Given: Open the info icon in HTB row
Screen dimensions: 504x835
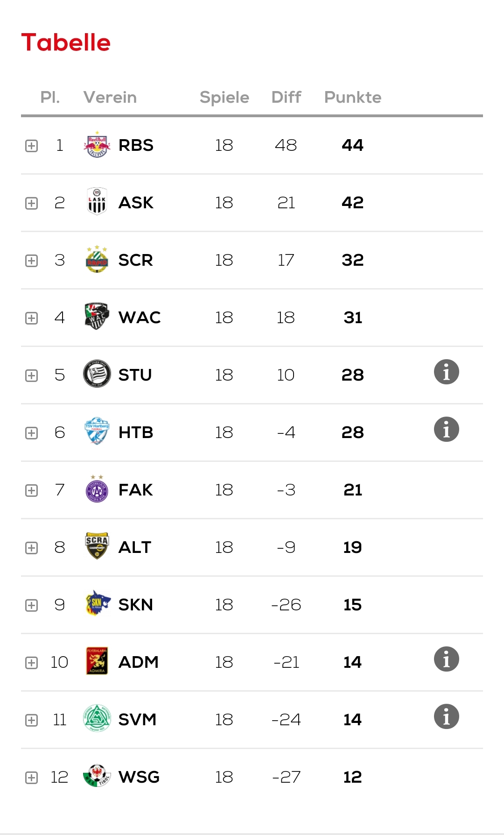Looking at the screenshot, I should [447, 430].
